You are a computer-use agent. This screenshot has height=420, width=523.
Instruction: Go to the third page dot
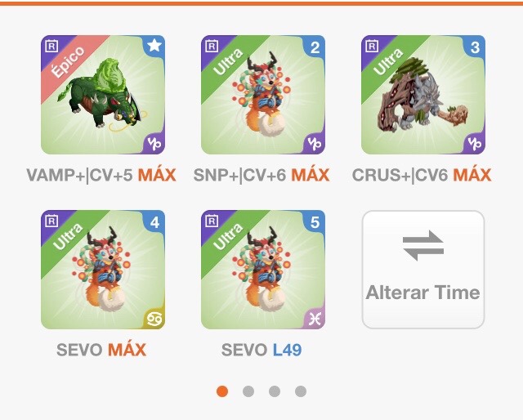(275, 391)
